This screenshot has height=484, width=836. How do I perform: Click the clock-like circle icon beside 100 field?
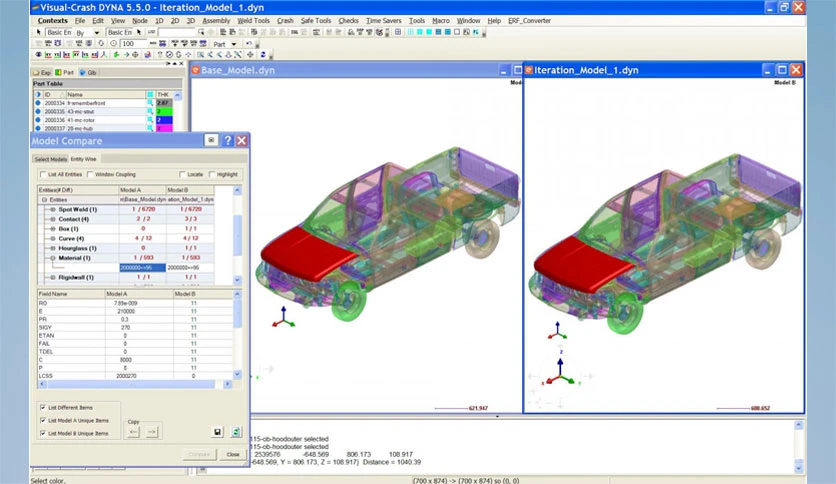pyautogui.click(x=114, y=44)
